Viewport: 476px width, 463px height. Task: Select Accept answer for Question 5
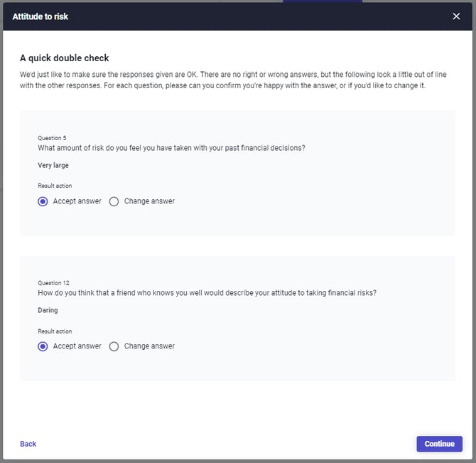point(43,201)
